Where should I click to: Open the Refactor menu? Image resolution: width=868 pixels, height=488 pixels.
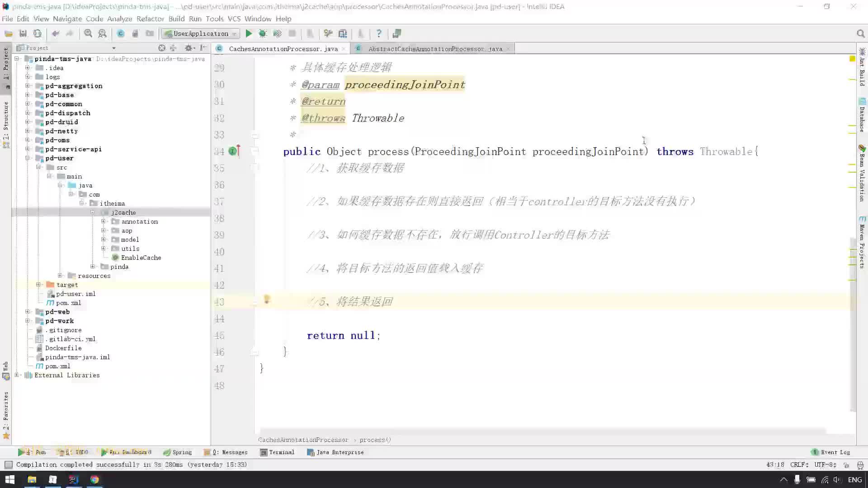click(150, 19)
